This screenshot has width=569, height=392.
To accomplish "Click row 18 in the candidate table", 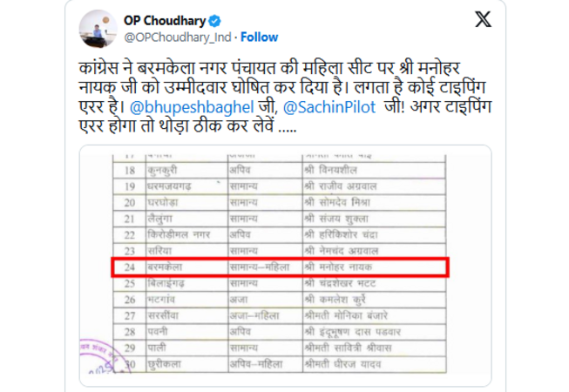I will tap(280, 170).
